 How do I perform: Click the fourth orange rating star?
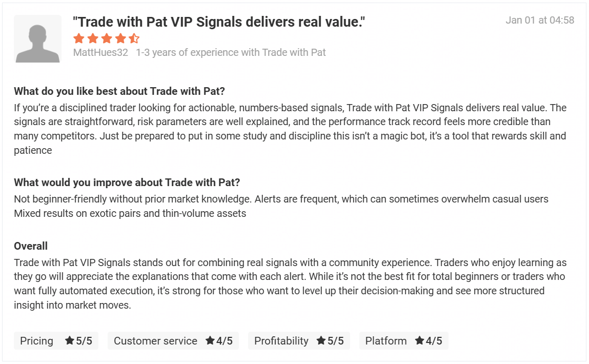tap(120, 38)
